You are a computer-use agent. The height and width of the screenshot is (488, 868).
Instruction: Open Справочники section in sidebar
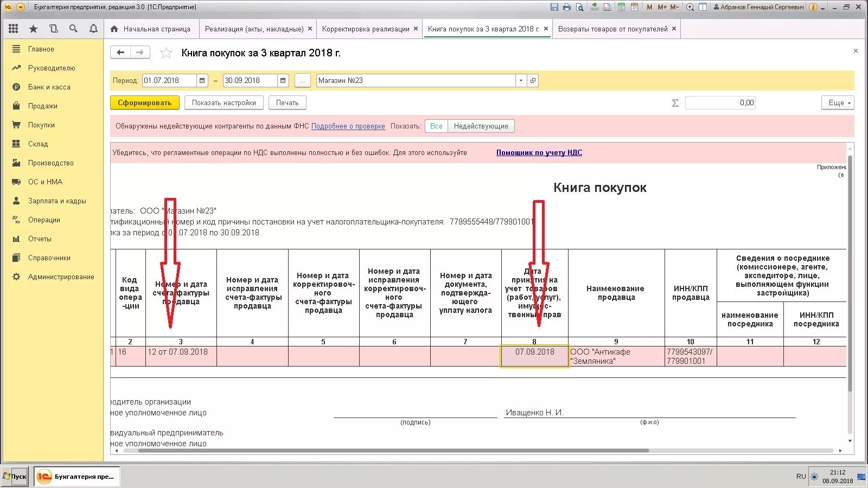coord(49,258)
